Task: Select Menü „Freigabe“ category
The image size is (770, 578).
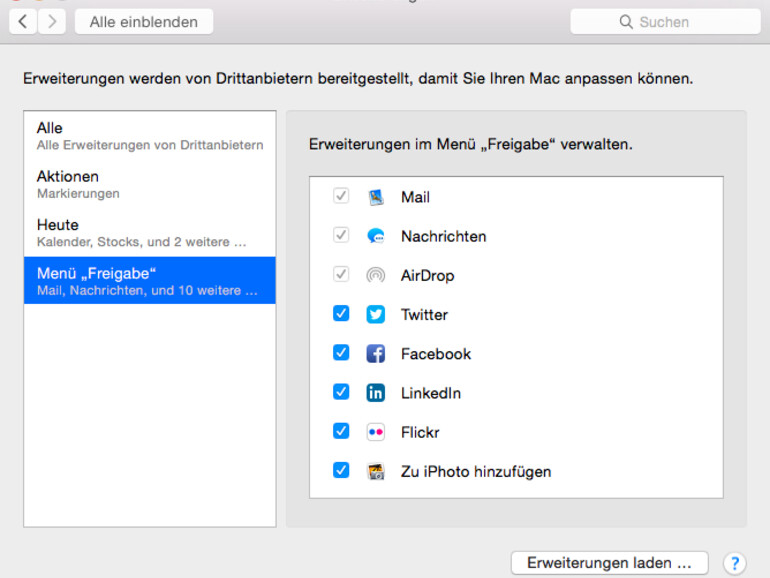Action: 150,280
